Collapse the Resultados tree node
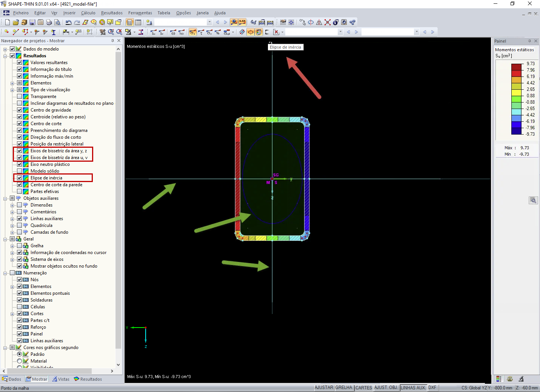The width and height of the screenshot is (540, 392). click(x=5, y=56)
